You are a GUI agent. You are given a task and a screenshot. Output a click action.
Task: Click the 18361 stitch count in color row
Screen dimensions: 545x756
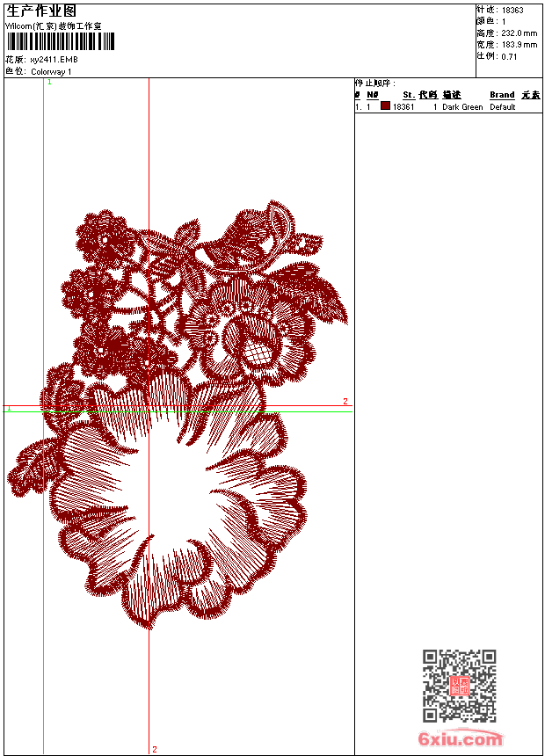pos(403,107)
